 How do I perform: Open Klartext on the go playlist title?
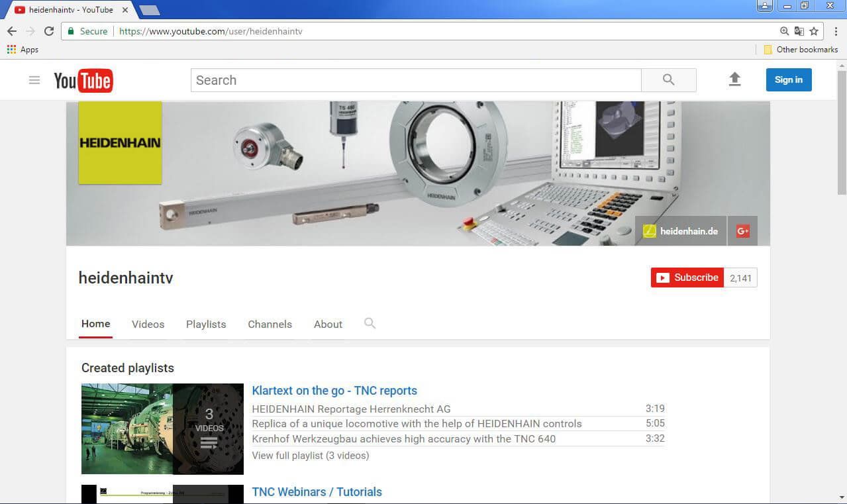pyautogui.click(x=334, y=391)
